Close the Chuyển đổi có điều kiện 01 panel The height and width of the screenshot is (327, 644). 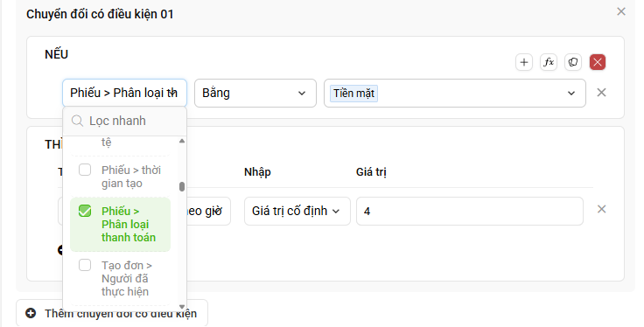coord(621,11)
